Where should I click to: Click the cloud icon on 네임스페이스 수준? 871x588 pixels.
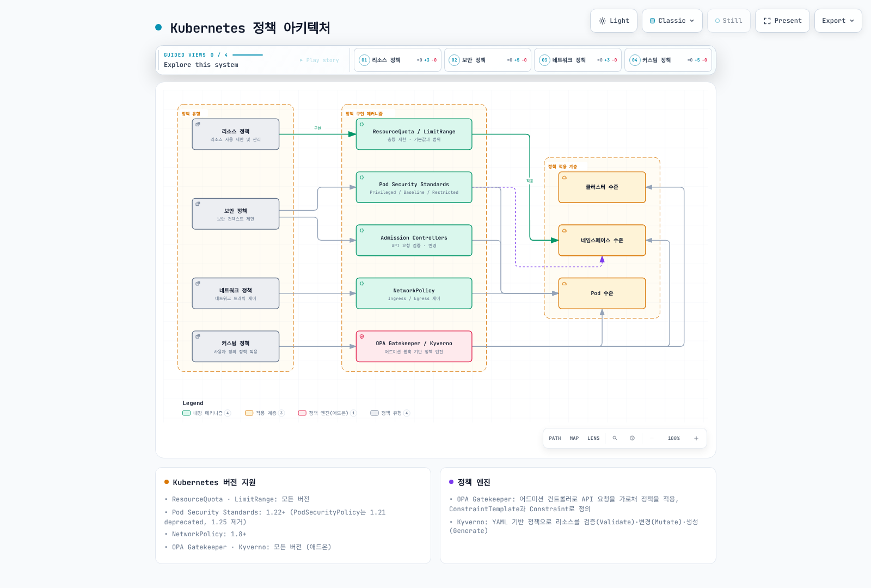pos(564,230)
